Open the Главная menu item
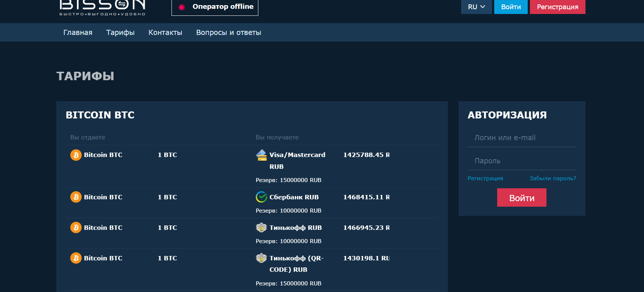644x292 pixels. (78, 32)
